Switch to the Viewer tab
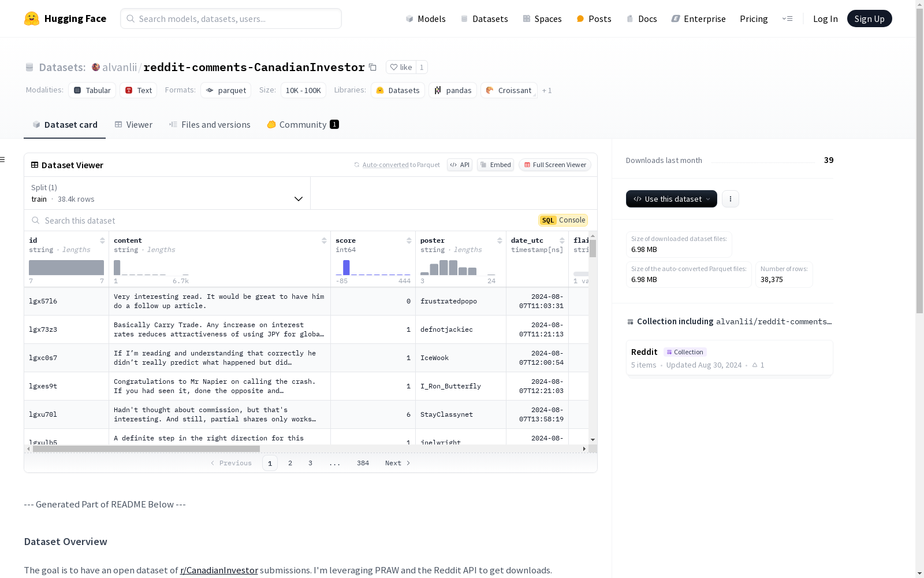The width and height of the screenshot is (924, 578). 133,125
